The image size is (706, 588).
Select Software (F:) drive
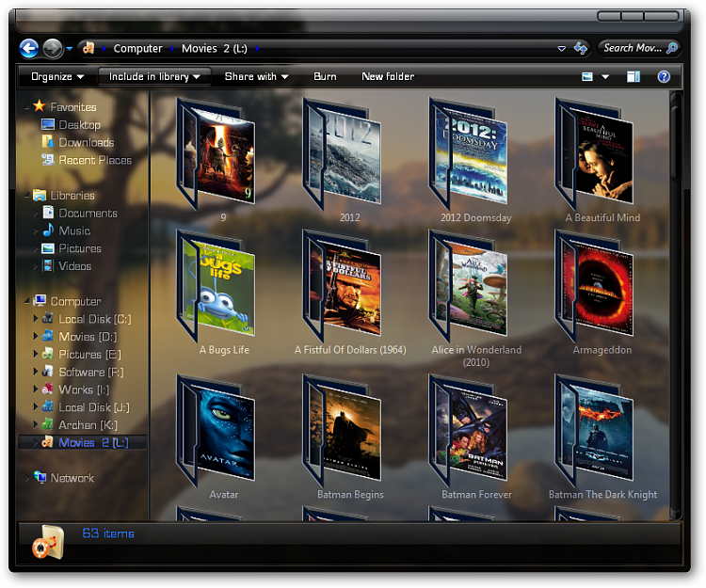click(91, 372)
